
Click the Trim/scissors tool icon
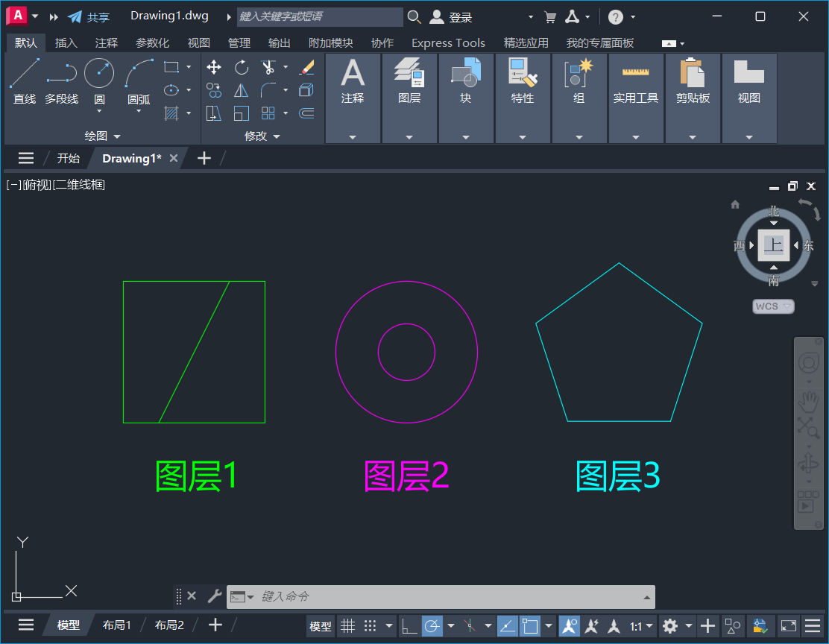[268, 66]
